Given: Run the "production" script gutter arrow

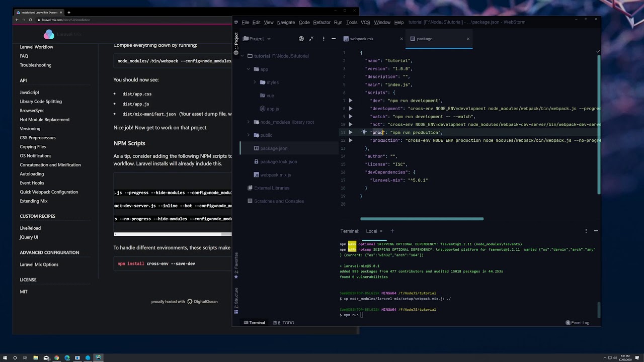Looking at the screenshot, I should [x=351, y=140].
